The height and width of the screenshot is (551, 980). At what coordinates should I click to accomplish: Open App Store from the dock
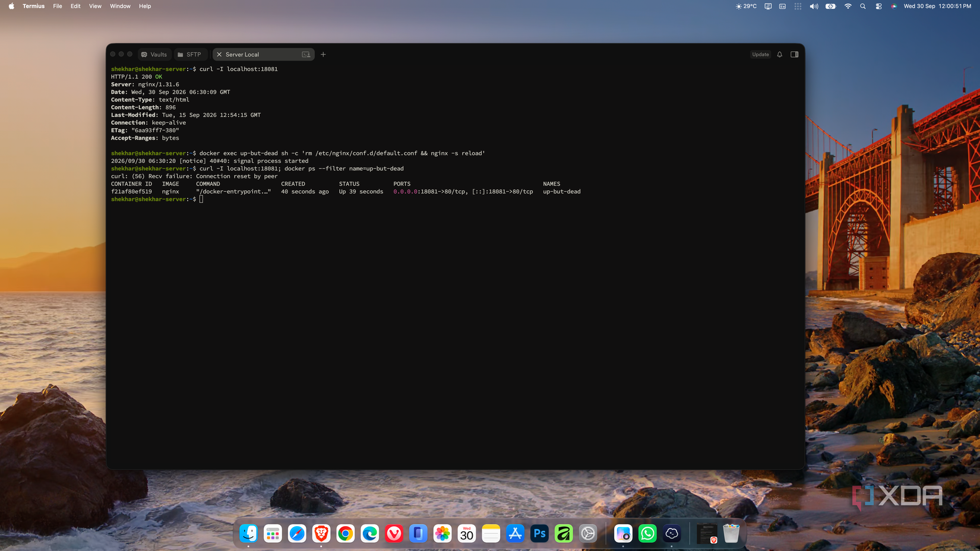516,533
